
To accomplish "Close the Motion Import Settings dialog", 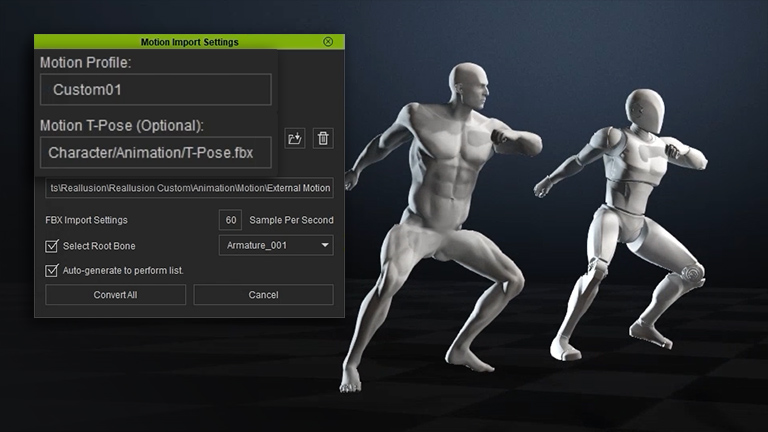I will click(x=328, y=42).
